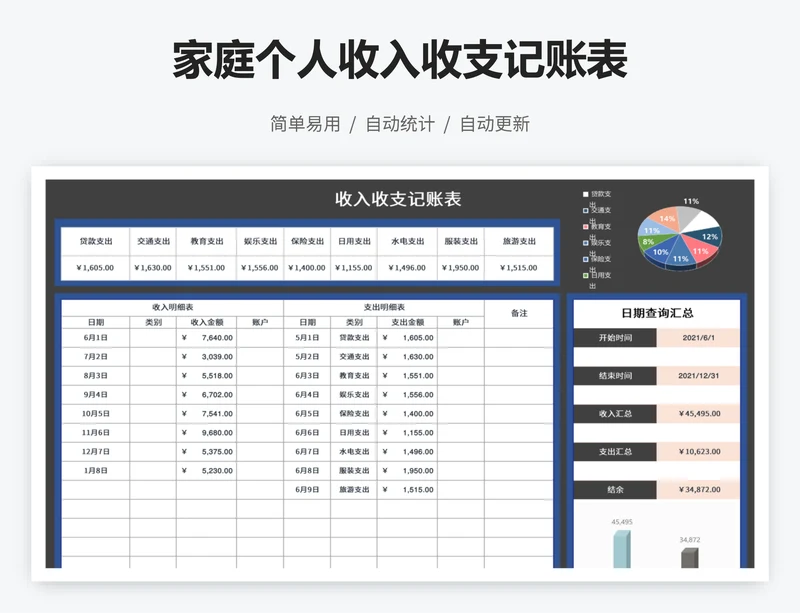Click the income 账户 column header
The width and height of the screenshot is (800, 613).
tap(260, 322)
